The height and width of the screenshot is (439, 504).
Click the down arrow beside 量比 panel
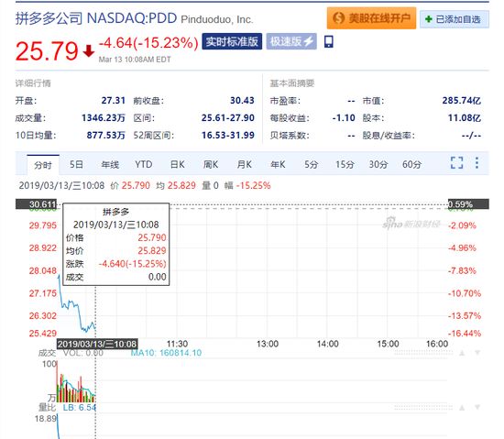477,408
